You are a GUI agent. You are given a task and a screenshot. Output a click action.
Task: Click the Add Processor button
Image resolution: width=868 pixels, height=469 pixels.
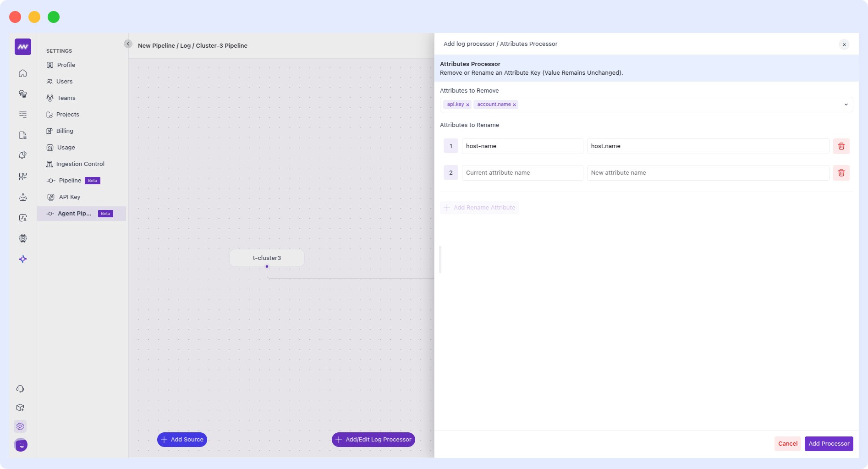click(x=829, y=444)
